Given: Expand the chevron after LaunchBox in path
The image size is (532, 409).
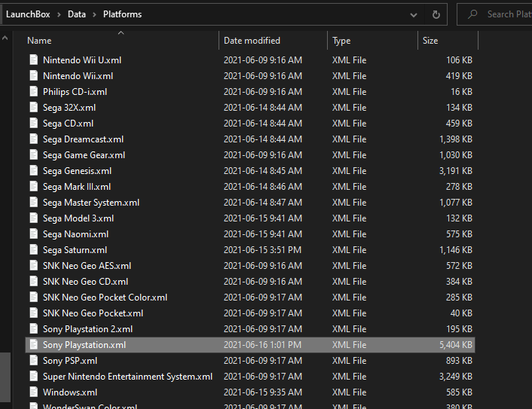Looking at the screenshot, I should pyautogui.click(x=59, y=14).
